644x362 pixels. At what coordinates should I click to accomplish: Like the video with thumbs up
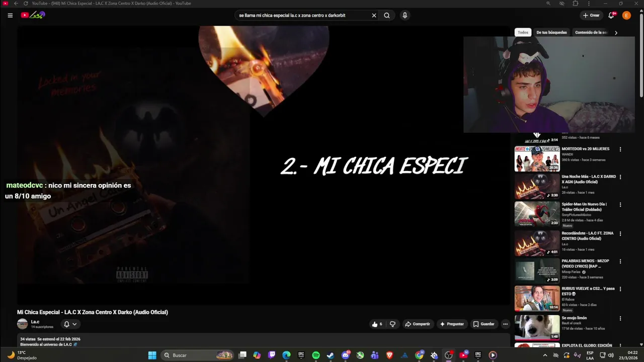[x=377, y=324]
